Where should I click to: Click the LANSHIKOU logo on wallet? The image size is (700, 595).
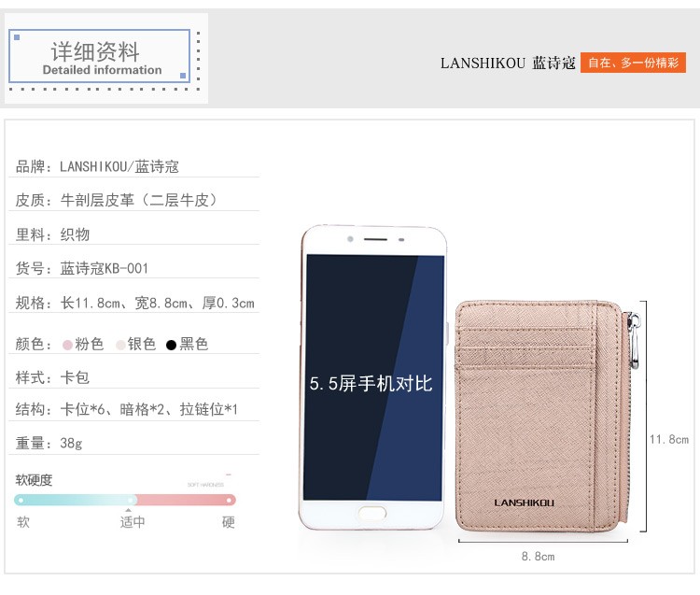pos(524,503)
